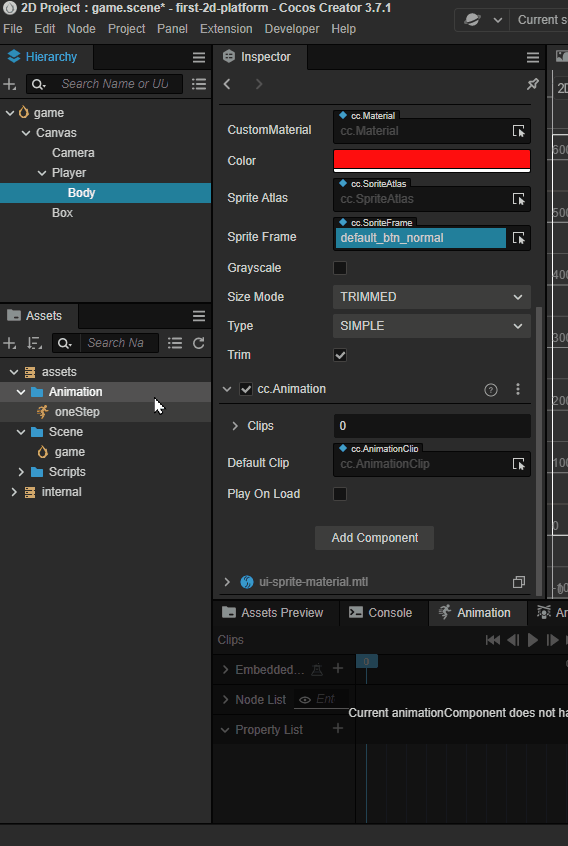The width and height of the screenshot is (568, 846).
Task: Open Assets search type magnifier dropdown
Action: pos(65,343)
